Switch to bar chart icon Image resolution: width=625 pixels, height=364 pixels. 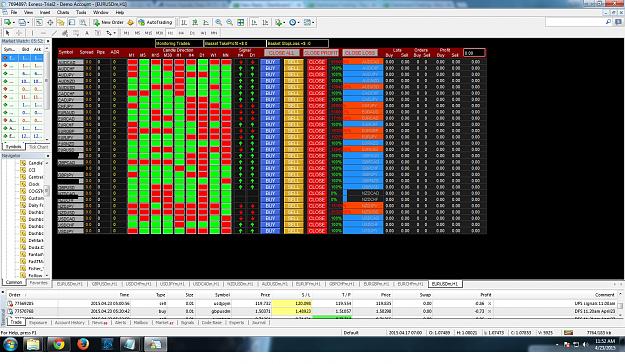(184, 22)
